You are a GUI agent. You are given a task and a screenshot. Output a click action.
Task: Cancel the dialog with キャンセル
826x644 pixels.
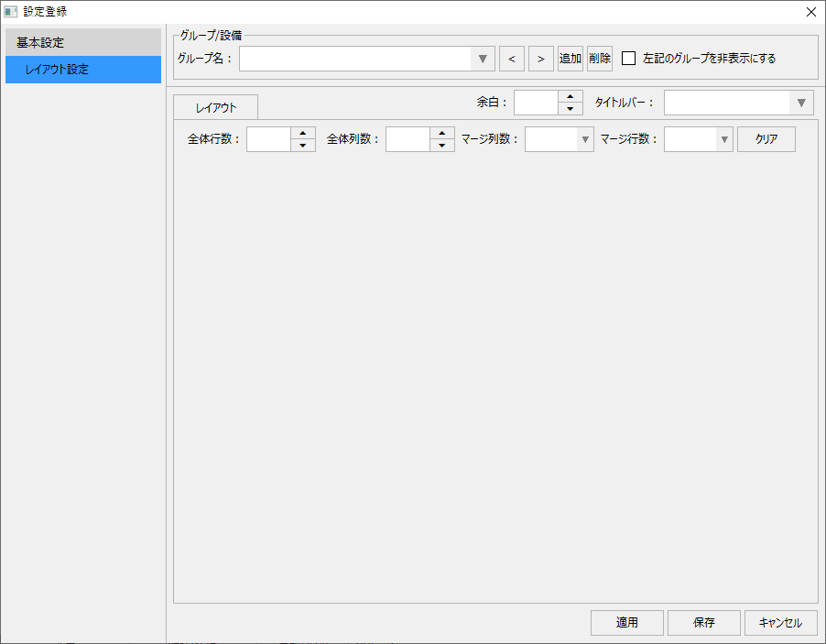(x=780, y=622)
